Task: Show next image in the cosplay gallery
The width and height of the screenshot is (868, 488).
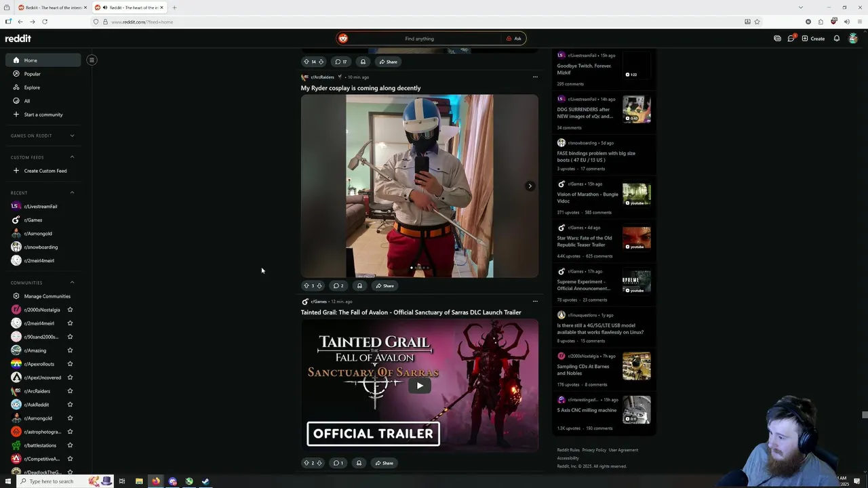Action: pyautogui.click(x=530, y=186)
